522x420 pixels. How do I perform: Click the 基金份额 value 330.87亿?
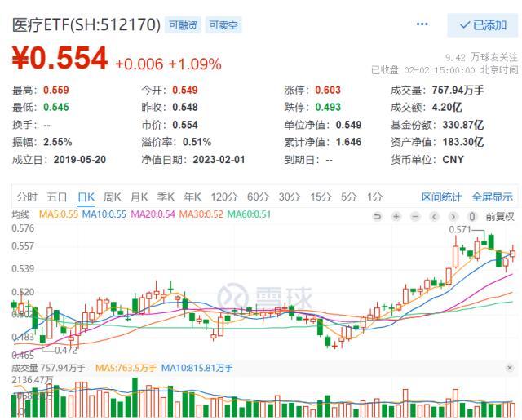pos(463,125)
